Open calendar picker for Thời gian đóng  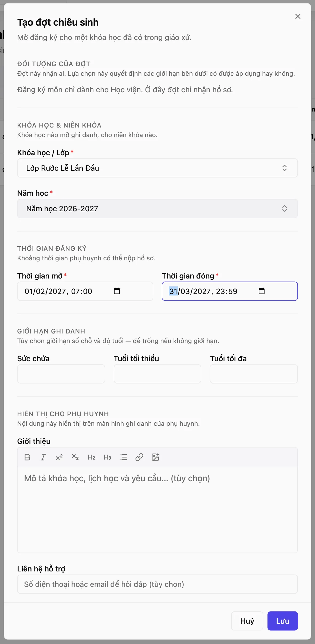click(x=262, y=291)
